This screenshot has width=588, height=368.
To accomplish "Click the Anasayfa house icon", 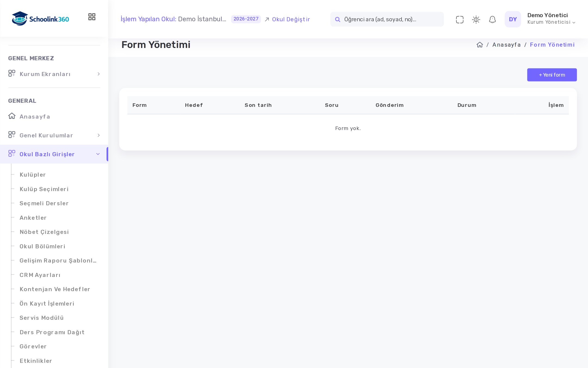I will [x=12, y=116].
